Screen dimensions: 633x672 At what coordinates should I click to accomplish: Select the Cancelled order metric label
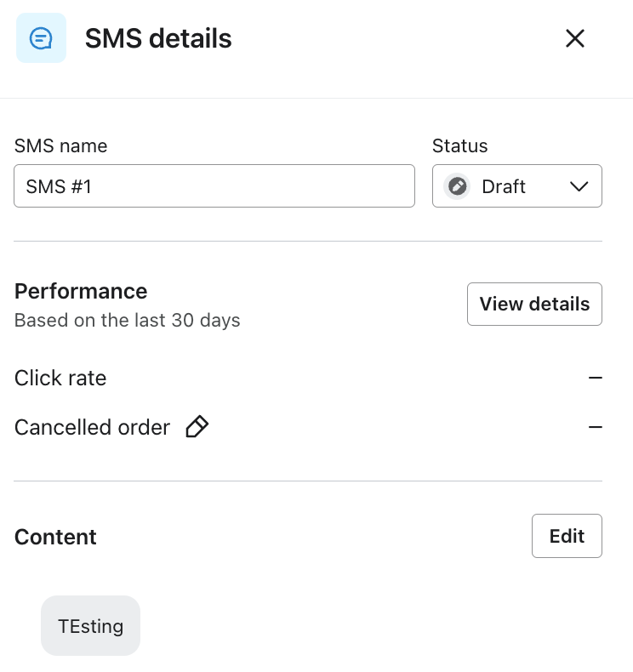pyautogui.click(x=92, y=427)
